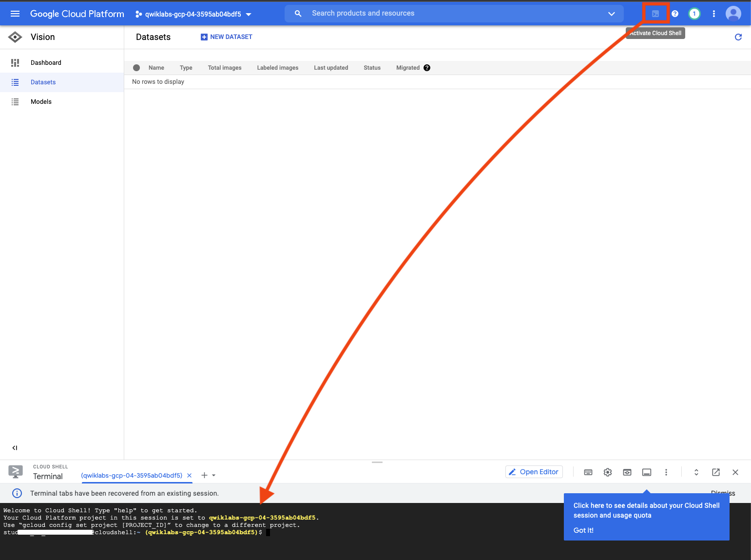Click the Labeled images column header
The height and width of the screenshot is (560, 751).
point(278,68)
